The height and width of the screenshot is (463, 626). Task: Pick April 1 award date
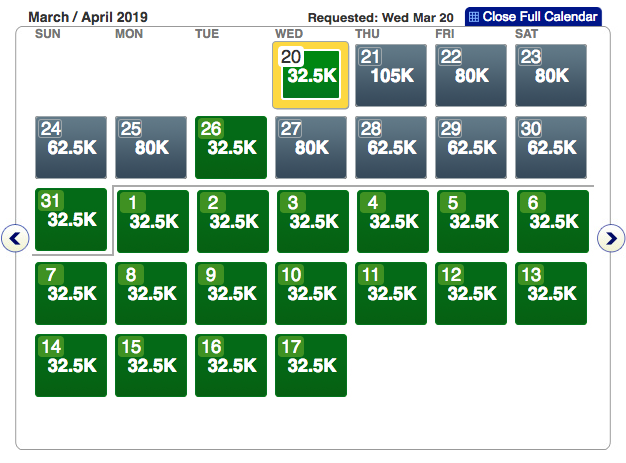click(152, 221)
